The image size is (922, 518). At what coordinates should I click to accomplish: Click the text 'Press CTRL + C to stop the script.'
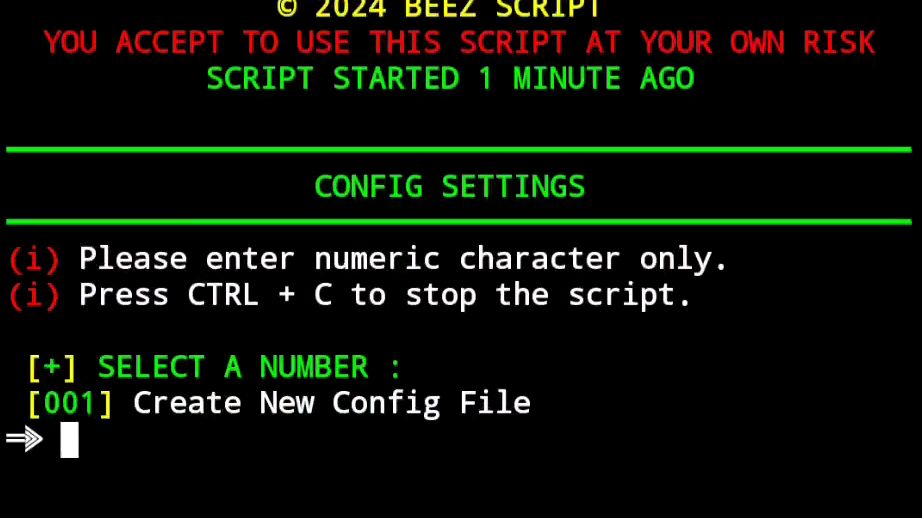coord(385,295)
